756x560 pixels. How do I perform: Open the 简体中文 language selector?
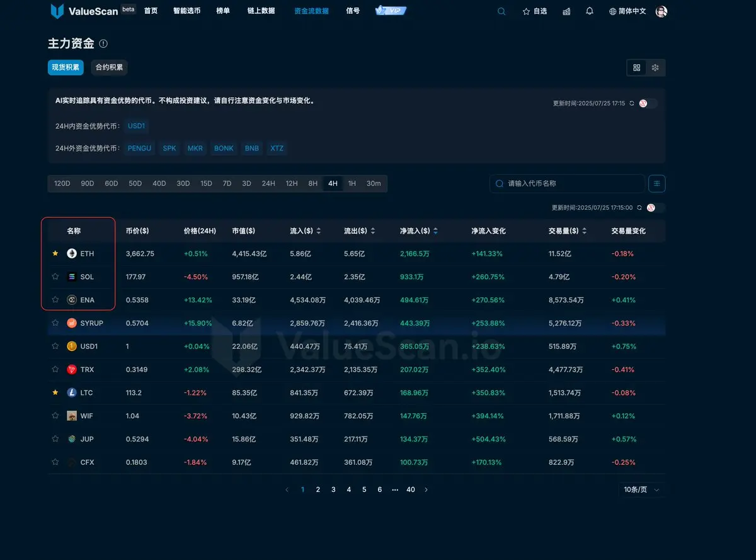click(x=627, y=11)
